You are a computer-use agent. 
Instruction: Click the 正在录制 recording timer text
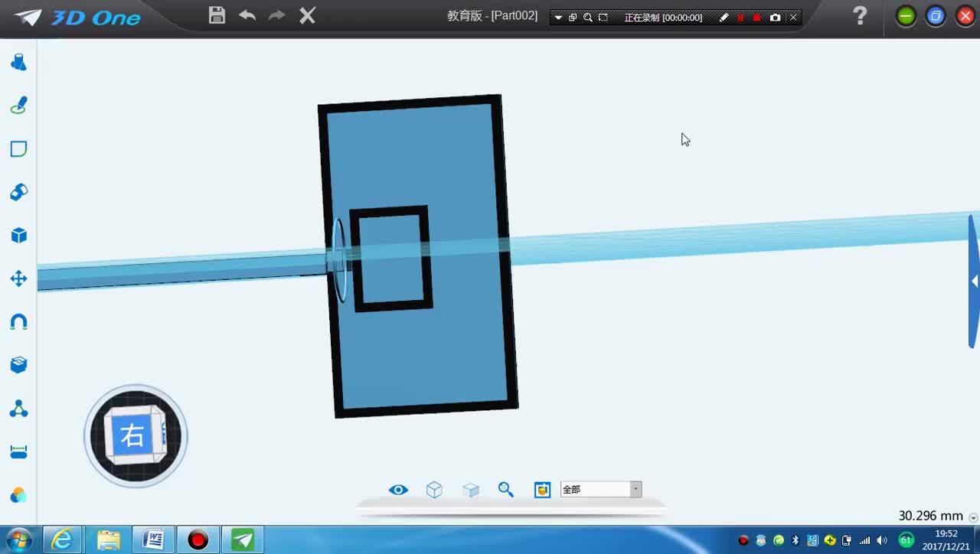(663, 18)
